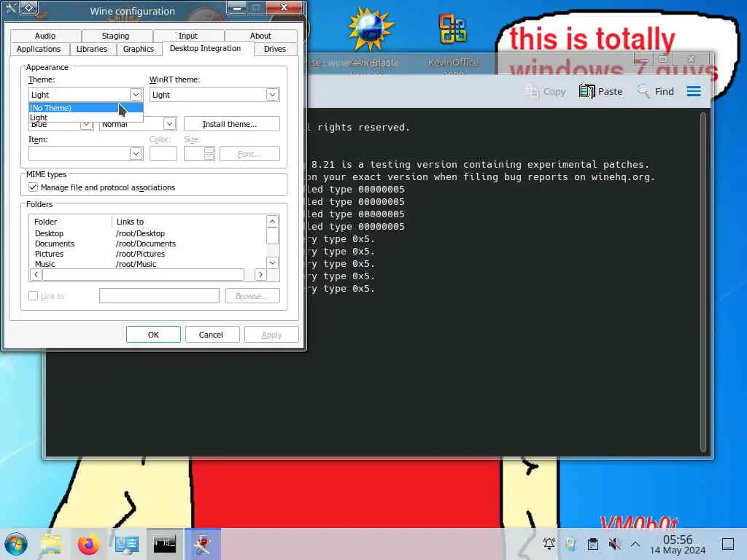This screenshot has width=747, height=560.
Task: Click terminal vertical scrollbar
Action: pos(704,282)
